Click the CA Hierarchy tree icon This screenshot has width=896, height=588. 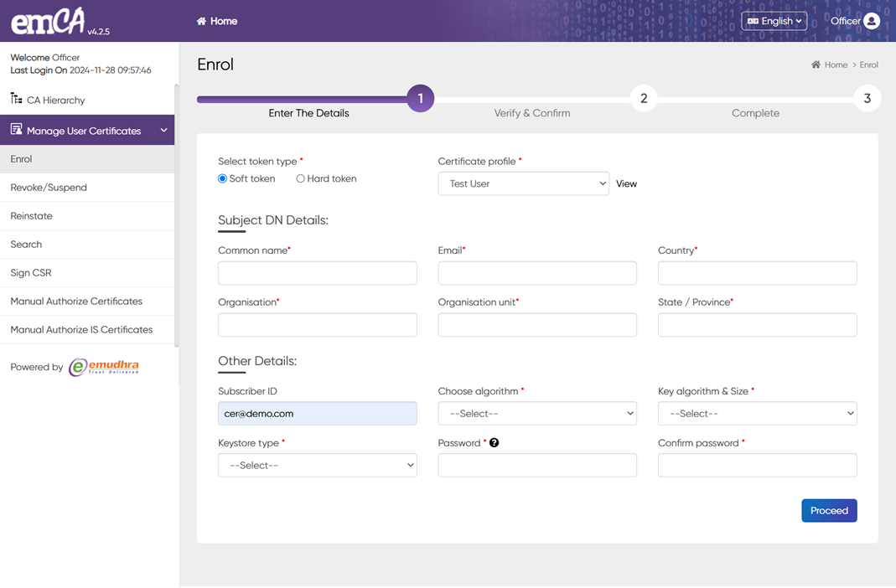click(16, 99)
